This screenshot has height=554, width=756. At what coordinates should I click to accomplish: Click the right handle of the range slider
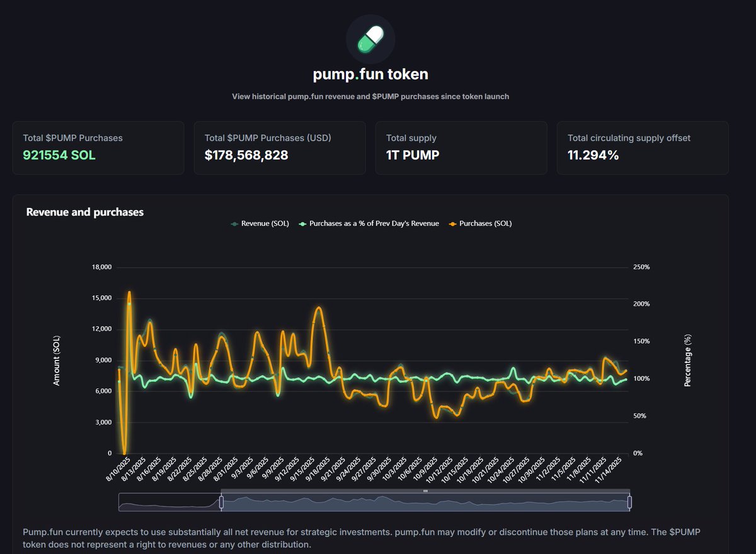pyautogui.click(x=629, y=502)
